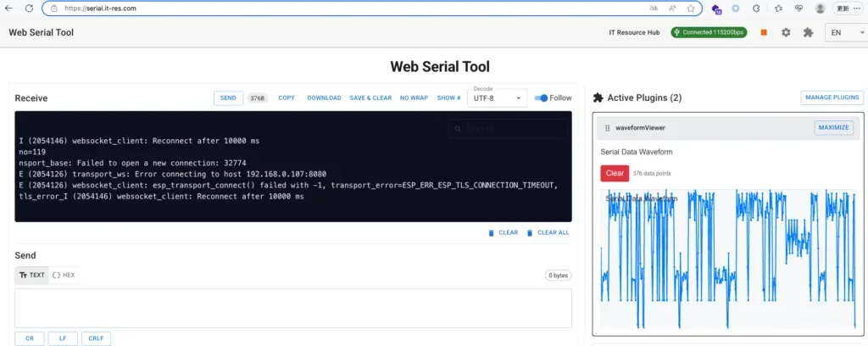Click COPY in the Receive toolbar

tap(287, 98)
